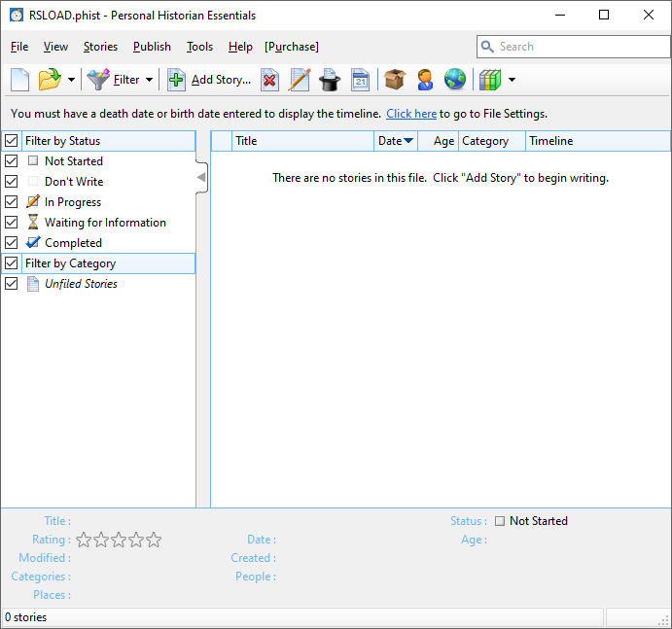Sort by the Age column header
The height and width of the screenshot is (629, 672).
click(438, 141)
